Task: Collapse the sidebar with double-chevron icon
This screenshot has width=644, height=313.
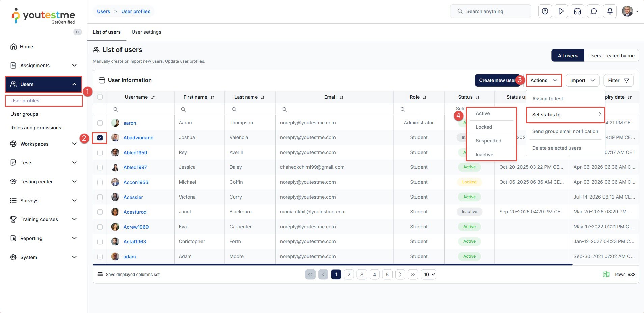Action: click(x=78, y=32)
